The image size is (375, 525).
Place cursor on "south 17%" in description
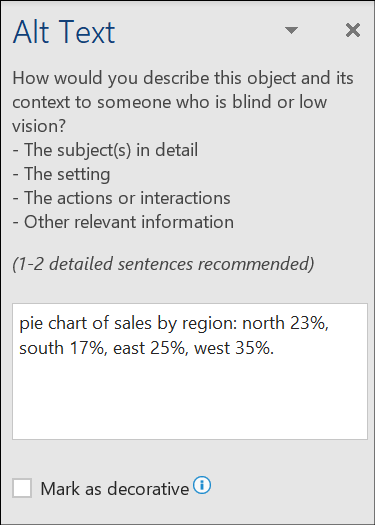tap(61, 348)
